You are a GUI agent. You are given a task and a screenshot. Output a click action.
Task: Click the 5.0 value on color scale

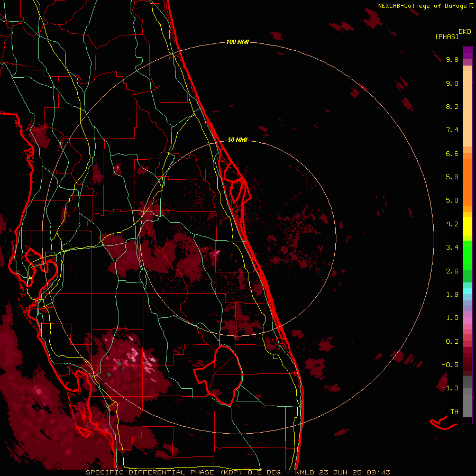452,200
